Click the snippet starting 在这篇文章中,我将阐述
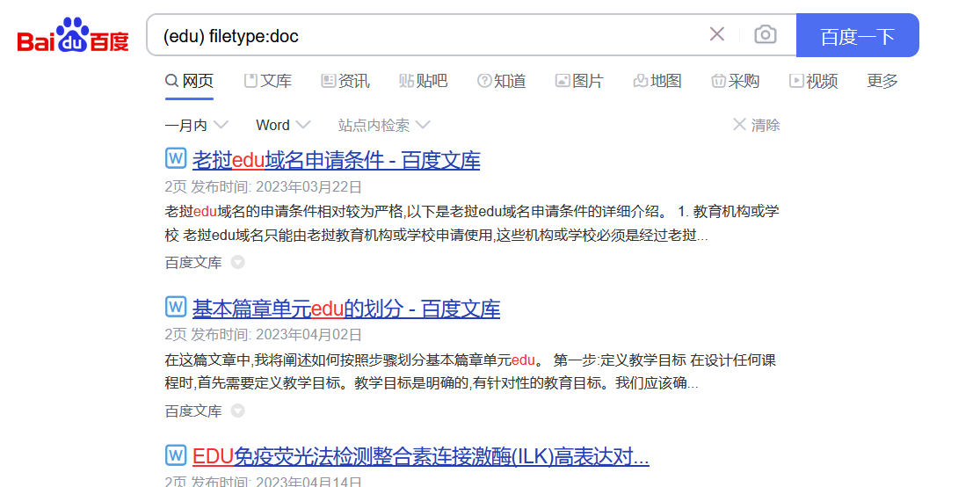The image size is (980, 487). 470,372
